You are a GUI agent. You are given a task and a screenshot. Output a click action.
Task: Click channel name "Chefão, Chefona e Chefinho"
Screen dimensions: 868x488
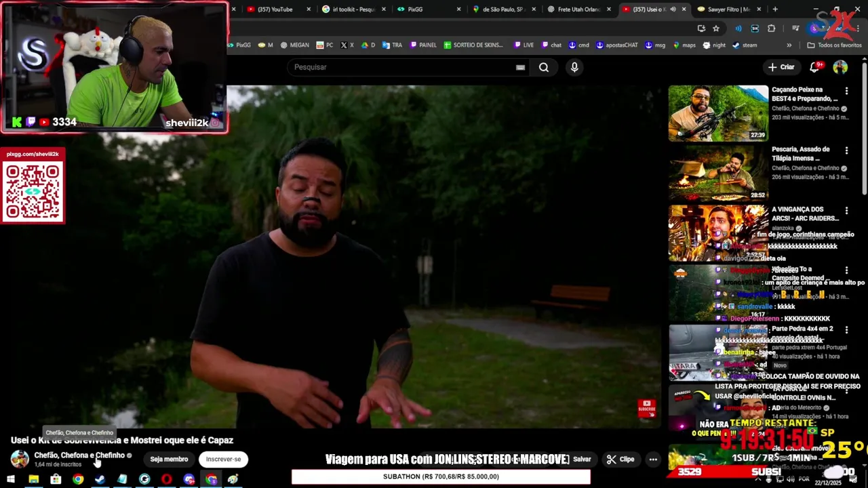[79, 455]
